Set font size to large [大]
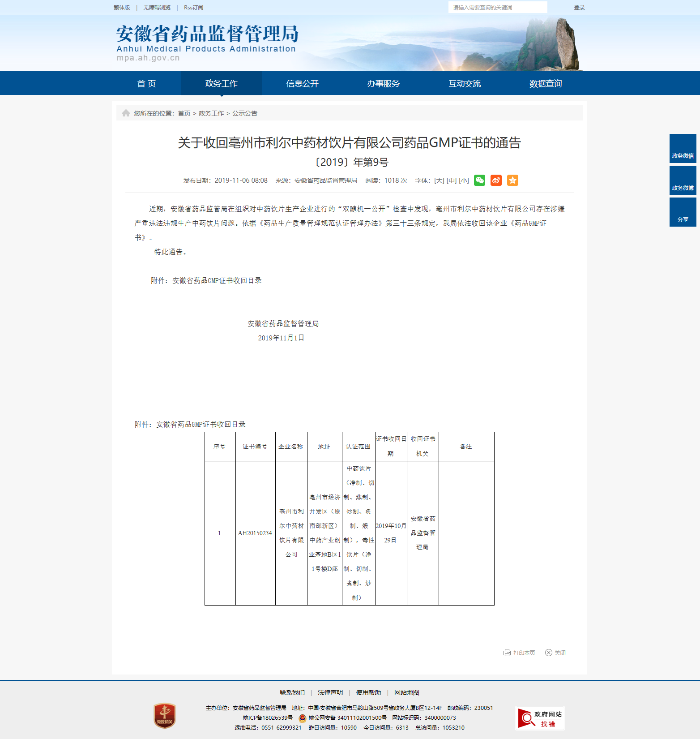 pos(439,180)
